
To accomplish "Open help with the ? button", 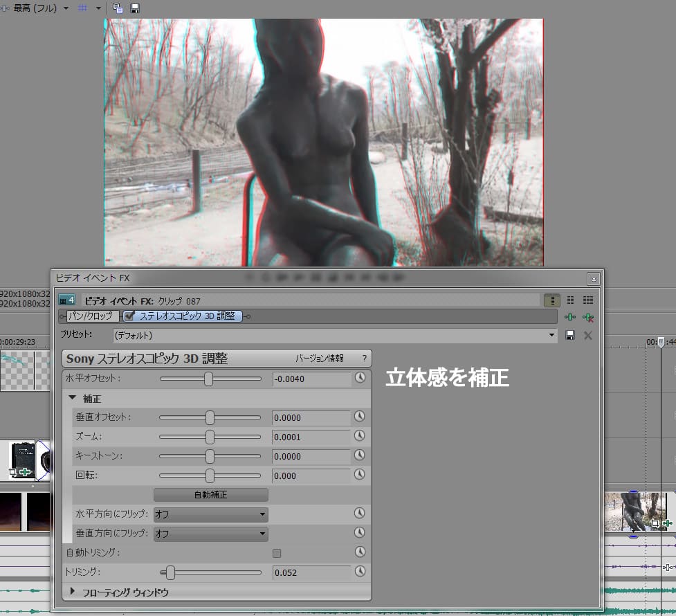I will click(x=364, y=359).
